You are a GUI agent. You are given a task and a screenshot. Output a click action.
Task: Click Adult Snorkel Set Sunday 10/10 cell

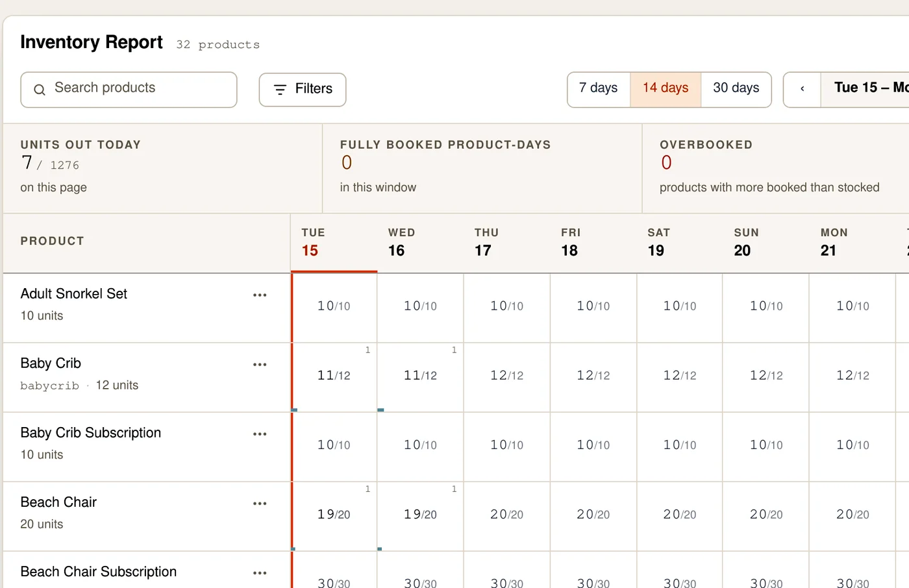(766, 306)
